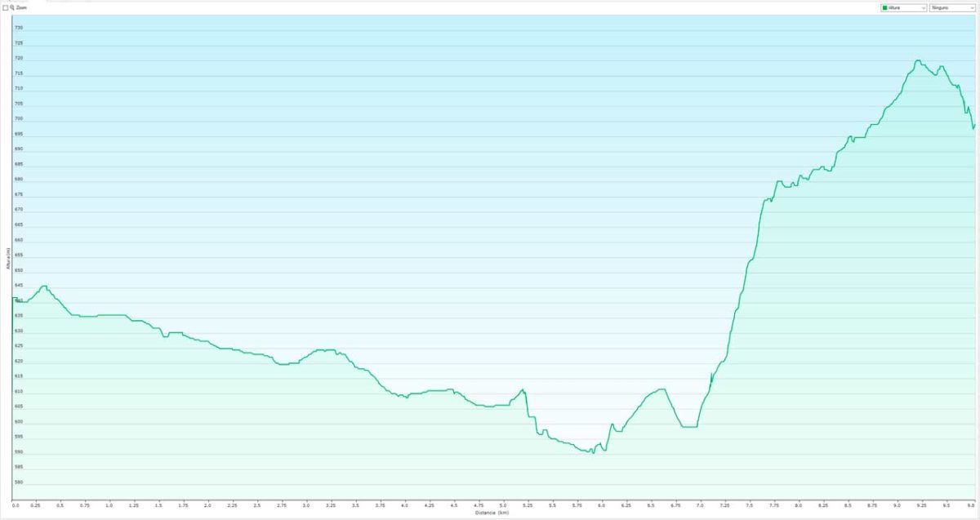Click the highest peak of the elevation profile
Image resolution: width=980 pixels, height=520 pixels.
tap(918, 60)
